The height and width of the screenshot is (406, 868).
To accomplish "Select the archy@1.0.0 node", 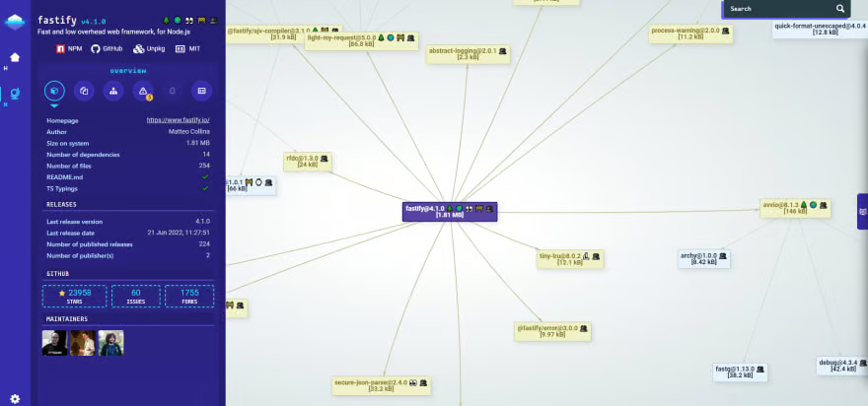I will [703, 259].
